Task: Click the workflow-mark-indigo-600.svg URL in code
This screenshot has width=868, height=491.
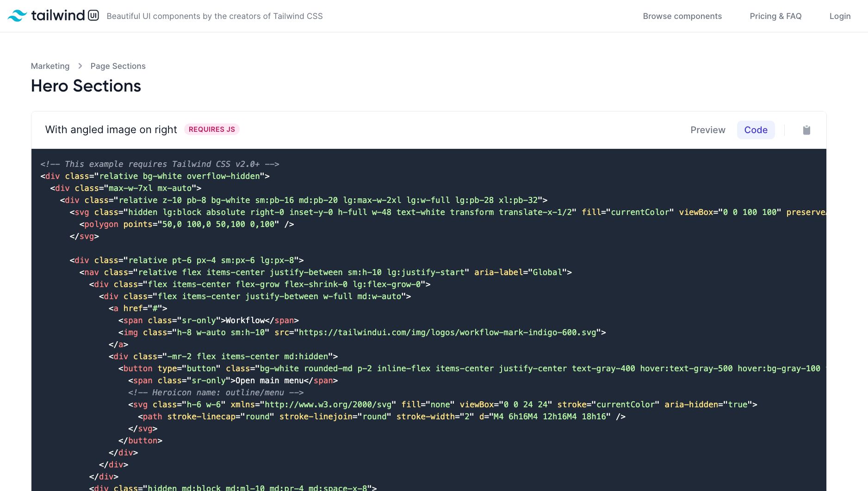Action: [447, 332]
